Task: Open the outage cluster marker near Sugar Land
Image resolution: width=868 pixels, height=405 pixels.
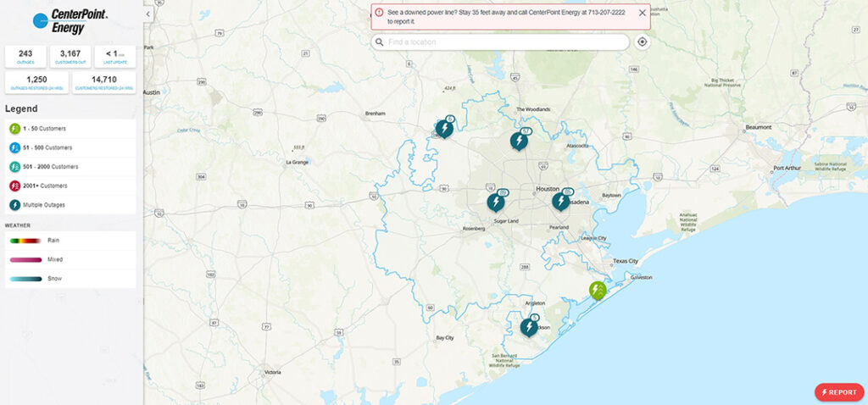Action: 496,202
